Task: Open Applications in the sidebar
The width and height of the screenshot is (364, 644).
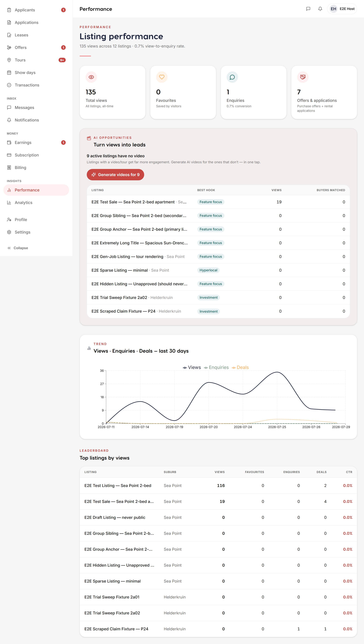Action: [36, 22]
